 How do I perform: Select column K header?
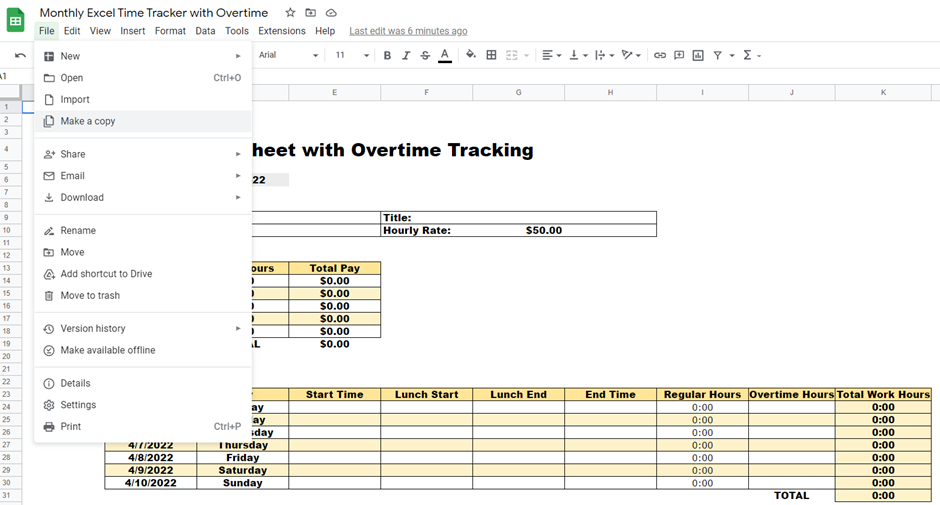pos(883,92)
